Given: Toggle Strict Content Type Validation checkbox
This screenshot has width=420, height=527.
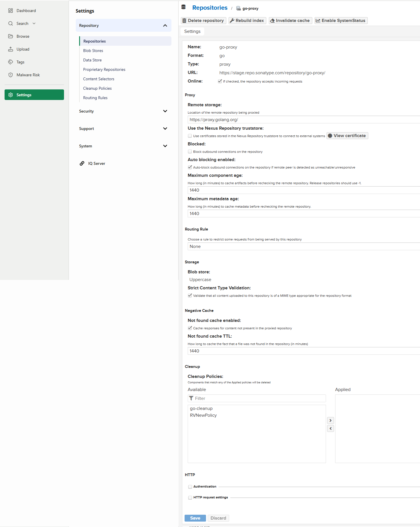Looking at the screenshot, I should pos(190,296).
